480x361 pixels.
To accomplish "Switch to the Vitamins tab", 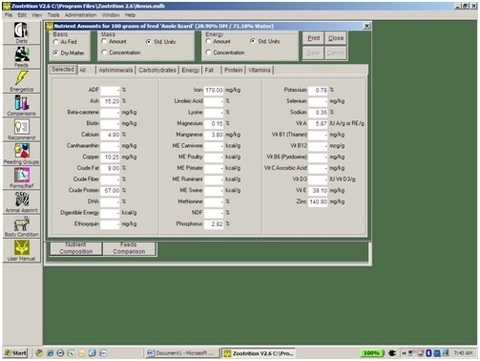I will (x=259, y=70).
